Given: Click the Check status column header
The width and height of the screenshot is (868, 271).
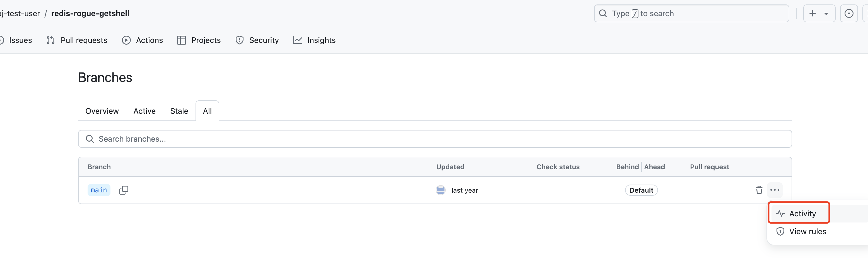Looking at the screenshot, I should 558,167.
